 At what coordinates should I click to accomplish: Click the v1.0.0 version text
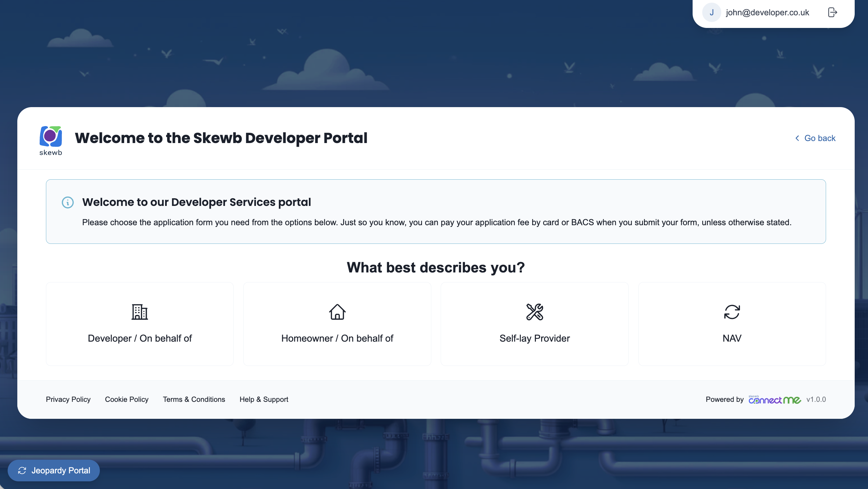816,400
